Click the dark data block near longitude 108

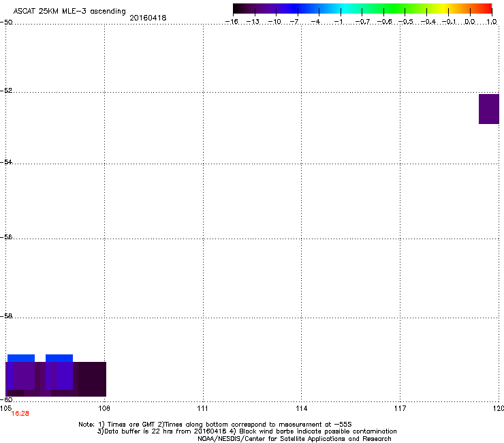click(92, 379)
